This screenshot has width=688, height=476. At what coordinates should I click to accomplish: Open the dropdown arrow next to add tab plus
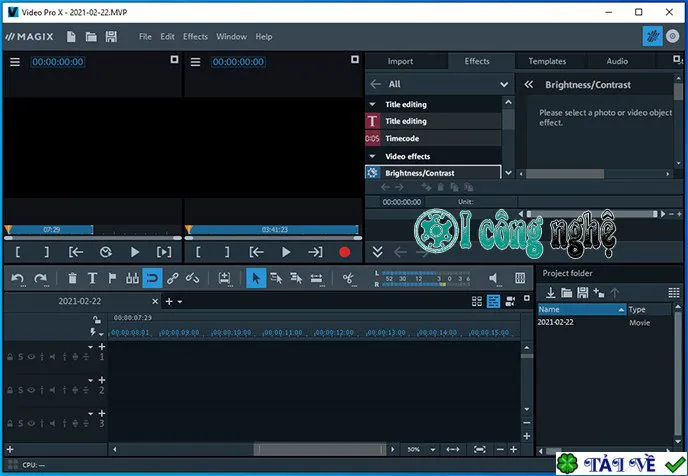click(x=179, y=302)
